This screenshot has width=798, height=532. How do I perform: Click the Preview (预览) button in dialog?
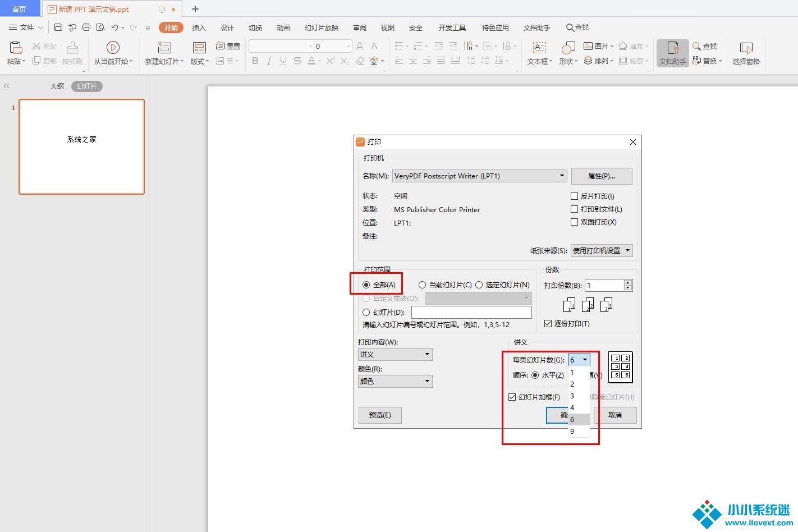[380, 415]
